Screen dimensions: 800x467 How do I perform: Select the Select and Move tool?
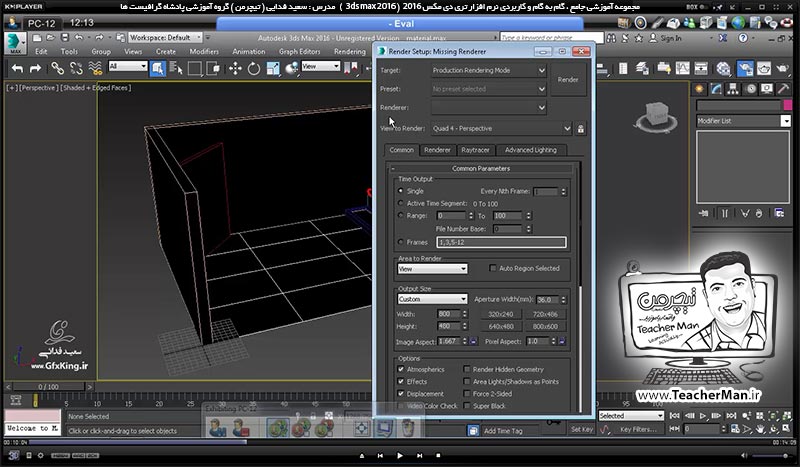tap(235, 68)
